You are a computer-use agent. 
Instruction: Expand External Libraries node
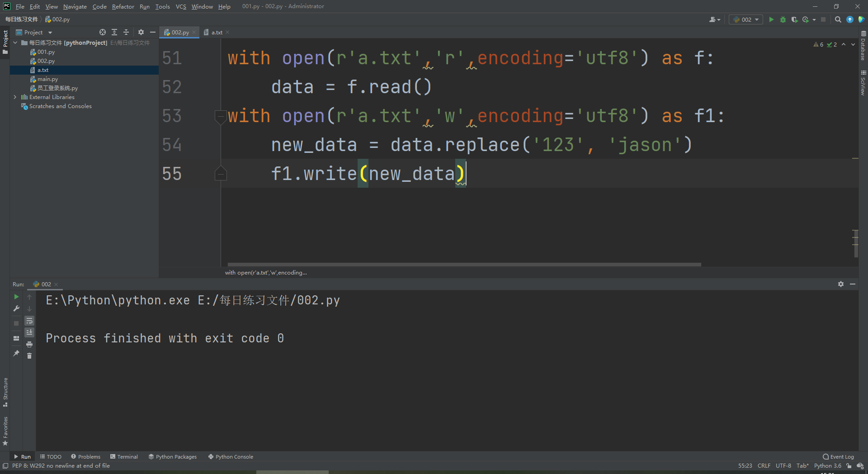click(x=15, y=97)
